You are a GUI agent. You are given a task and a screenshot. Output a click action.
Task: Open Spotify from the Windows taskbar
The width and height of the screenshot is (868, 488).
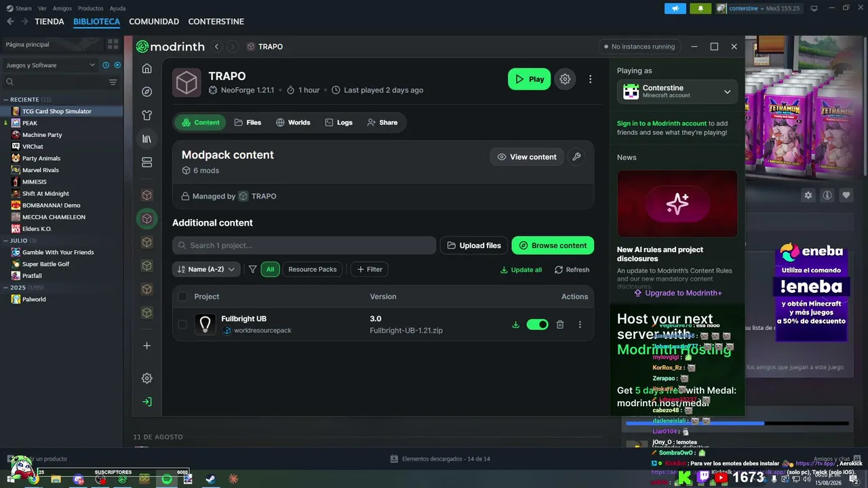166,479
